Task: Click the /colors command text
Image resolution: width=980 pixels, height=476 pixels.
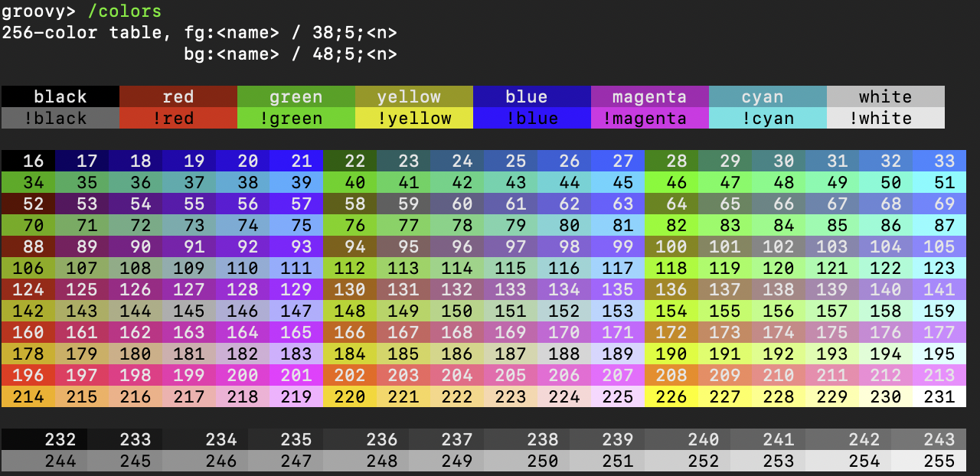Action: (122, 11)
